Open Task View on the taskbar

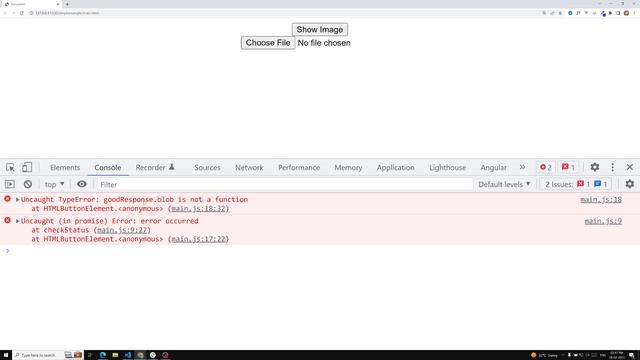pyautogui.click(x=90, y=355)
